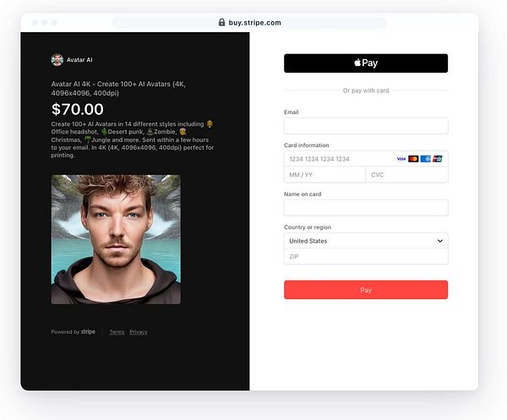
Task: Click the MM / YY expiry field
Action: (324, 175)
